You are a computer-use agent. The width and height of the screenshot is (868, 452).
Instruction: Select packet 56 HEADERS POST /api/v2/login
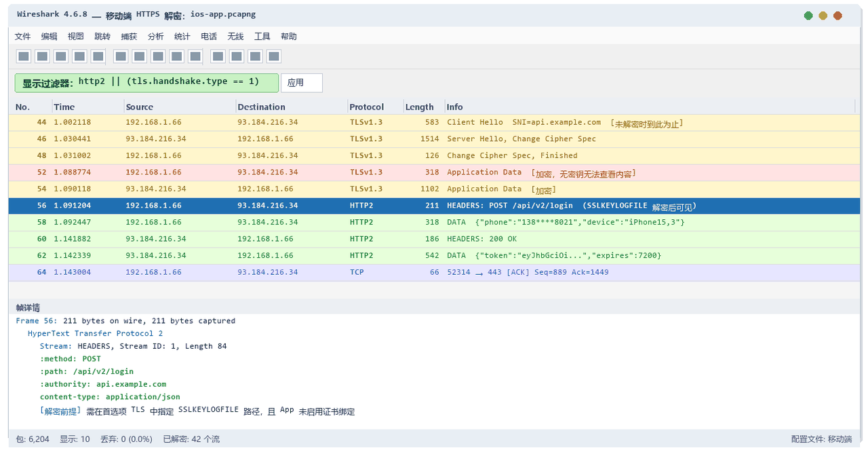point(434,206)
